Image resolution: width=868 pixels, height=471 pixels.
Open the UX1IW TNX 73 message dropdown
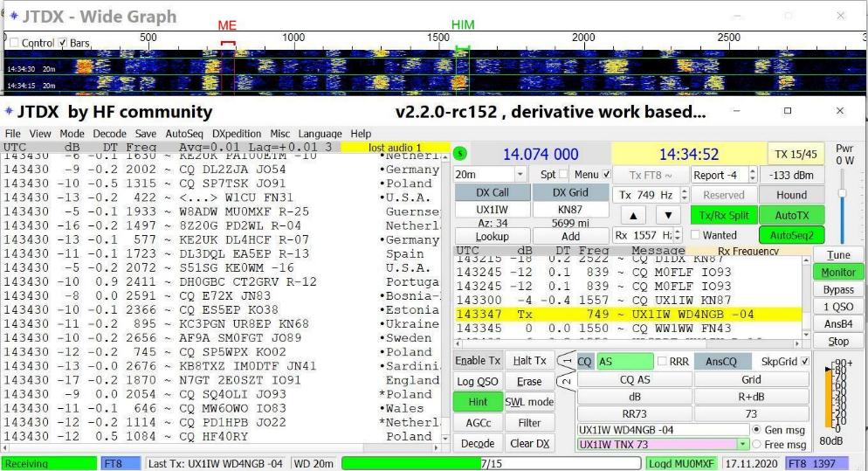point(742,445)
